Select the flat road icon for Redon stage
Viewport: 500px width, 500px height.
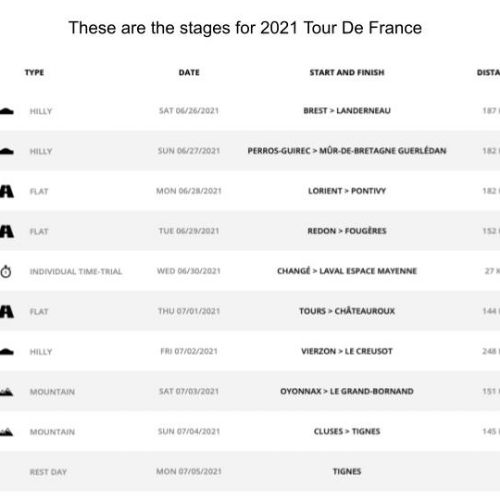(7, 231)
